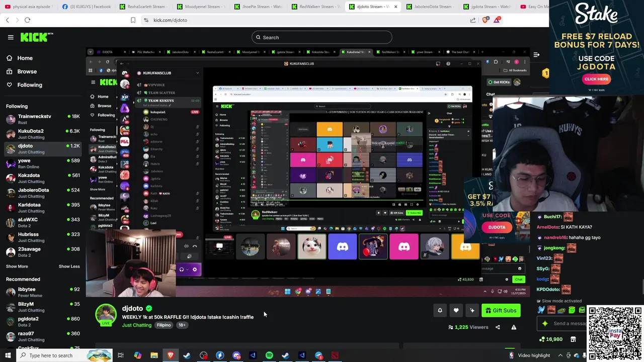This screenshot has height=362, width=644.
Task: Switch to the Moodyemel Stream tab
Action: click(x=202, y=7)
